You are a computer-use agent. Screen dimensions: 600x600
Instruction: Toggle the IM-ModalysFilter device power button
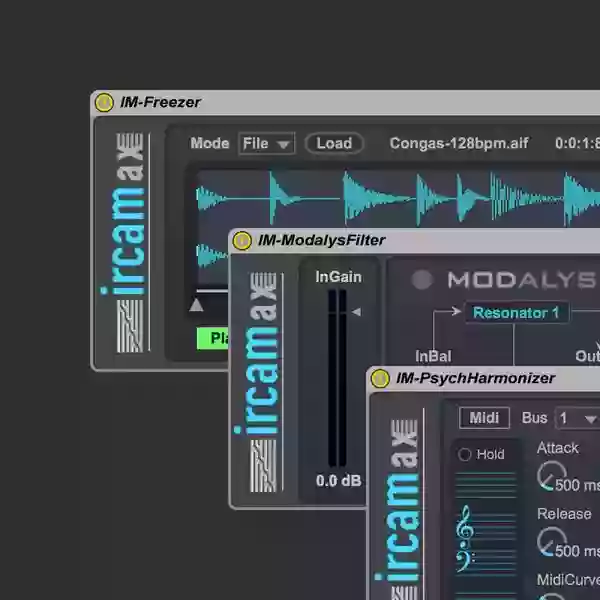coord(242,240)
